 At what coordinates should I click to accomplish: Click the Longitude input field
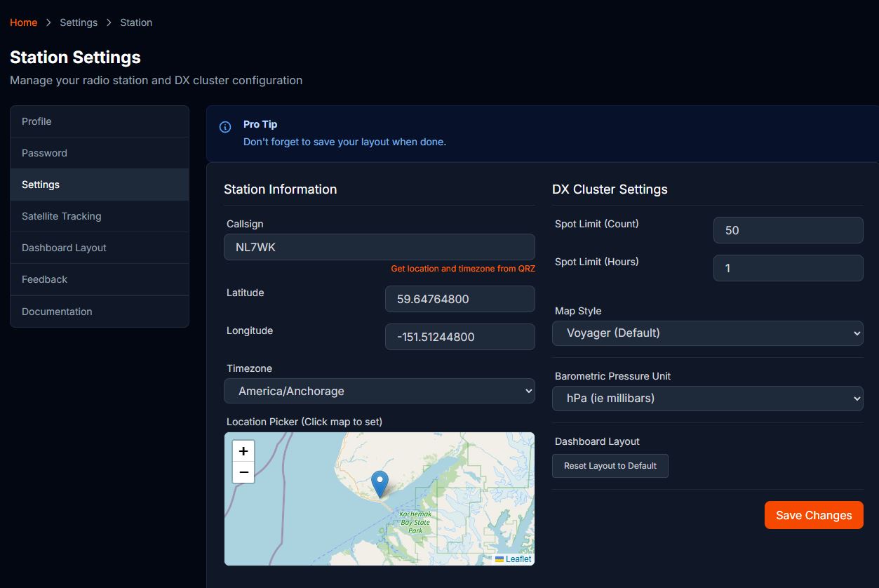click(460, 337)
